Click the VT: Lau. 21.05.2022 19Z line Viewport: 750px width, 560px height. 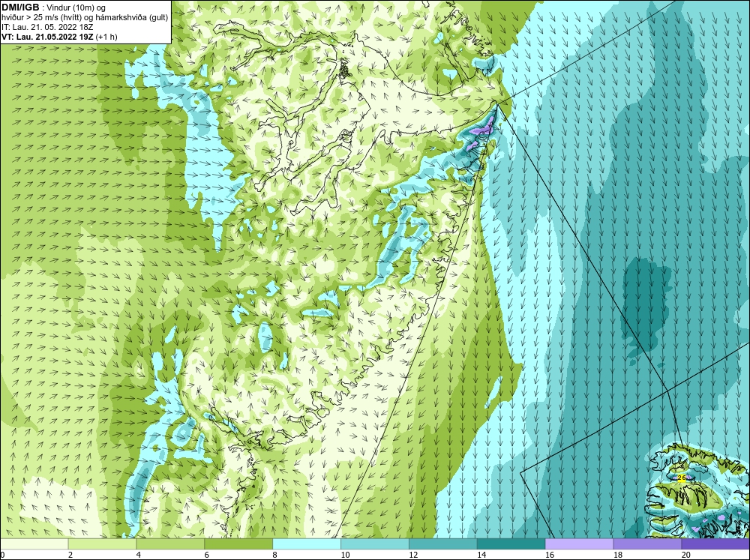(59, 37)
